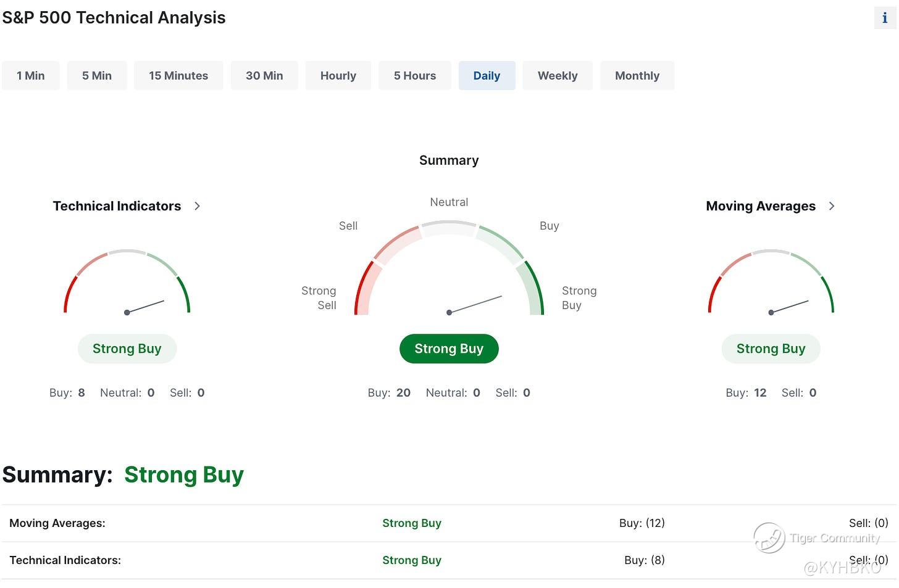
Task: Open the 5 Hours timeframe tab
Action: tap(415, 76)
